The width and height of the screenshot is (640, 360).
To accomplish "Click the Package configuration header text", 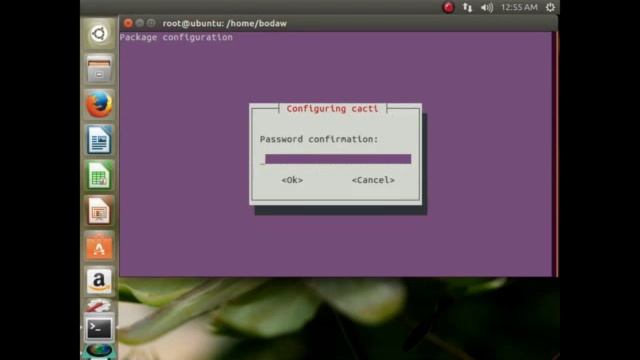I will (176, 37).
